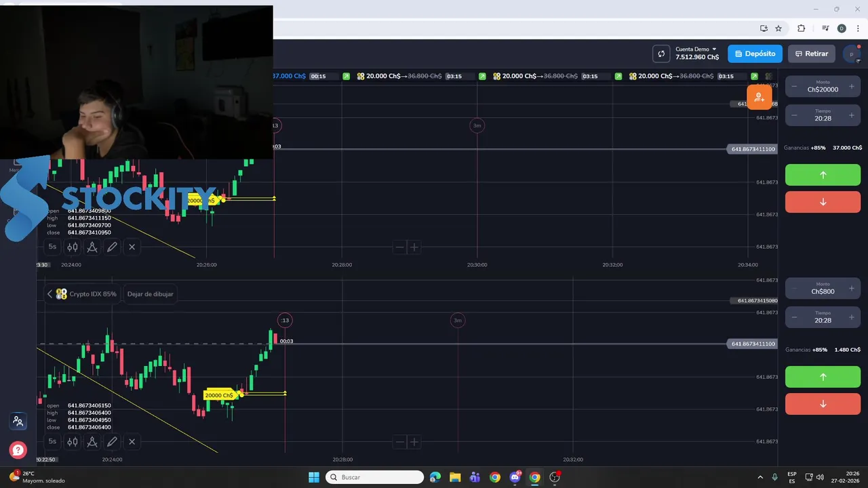The width and height of the screenshot is (868, 488).
Task: Zoom out the upper chart with minus
Action: point(399,247)
